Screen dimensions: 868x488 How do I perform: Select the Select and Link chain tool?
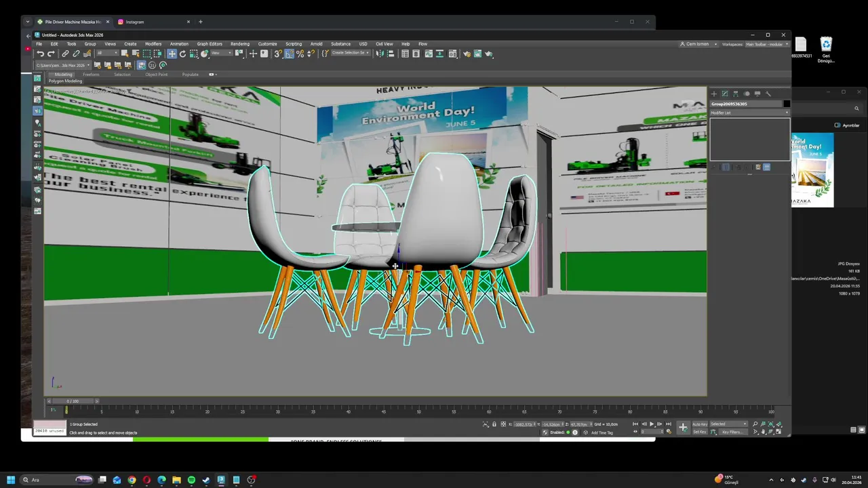pos(65,54)
